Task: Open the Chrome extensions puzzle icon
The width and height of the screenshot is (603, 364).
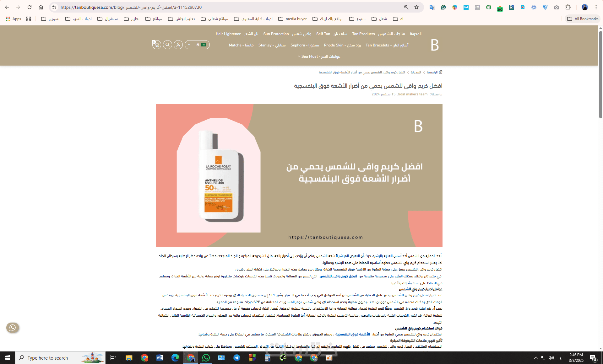Action: pos(568,7)
